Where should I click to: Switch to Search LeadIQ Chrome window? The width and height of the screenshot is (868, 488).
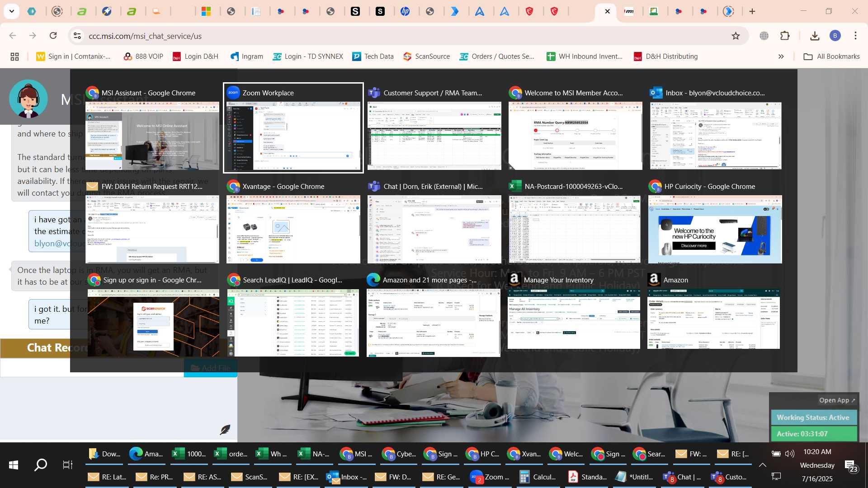(293, 323)
